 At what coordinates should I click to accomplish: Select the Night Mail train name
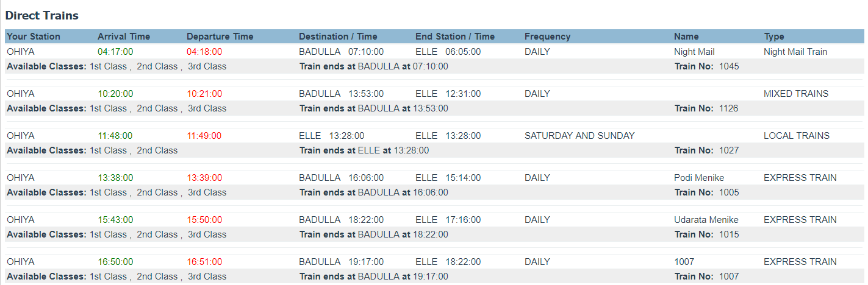pyautogui.click(x=694, y=52)
